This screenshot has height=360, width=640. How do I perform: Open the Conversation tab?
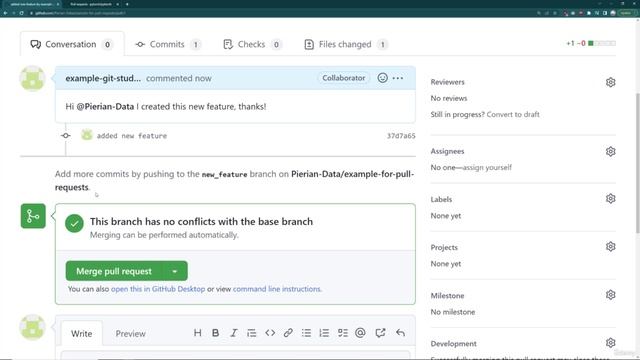pyautogui.click(x=72, y=44)
